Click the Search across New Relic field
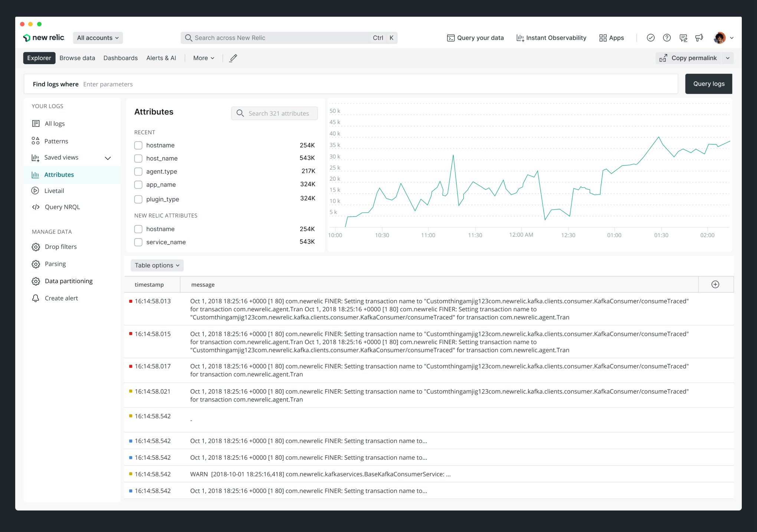This screenshot has height=532, width=757. tap(289, 38)
